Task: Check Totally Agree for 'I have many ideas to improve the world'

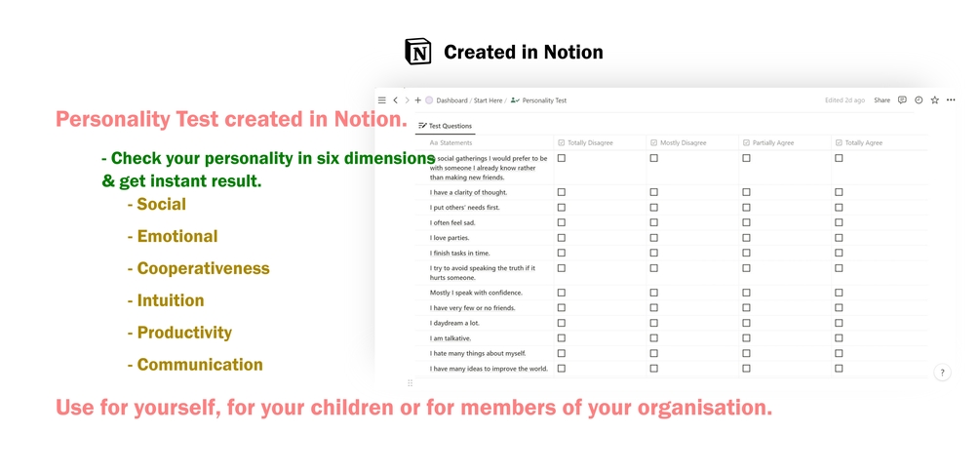Action: pyautogui.click(x=839, y=368)
